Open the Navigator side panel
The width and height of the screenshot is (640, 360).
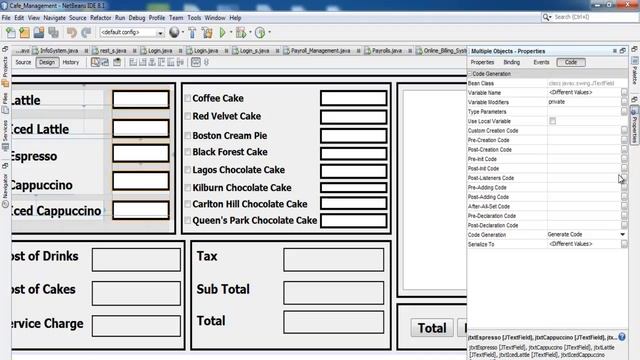coord(5,190)
